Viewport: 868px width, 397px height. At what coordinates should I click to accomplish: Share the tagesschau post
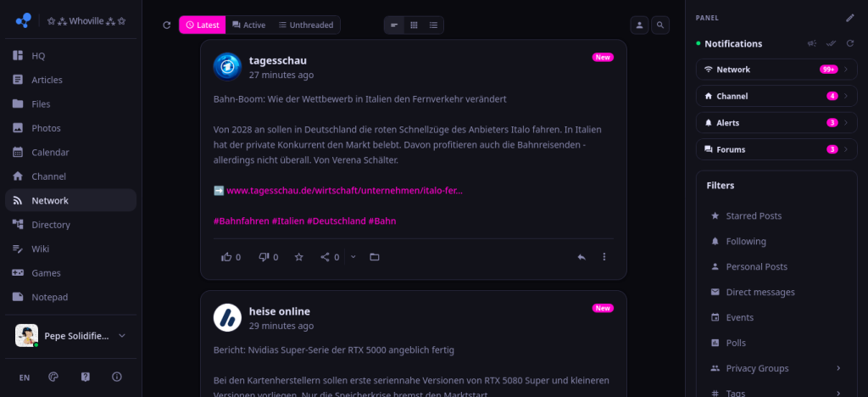[x=330, y=257]
